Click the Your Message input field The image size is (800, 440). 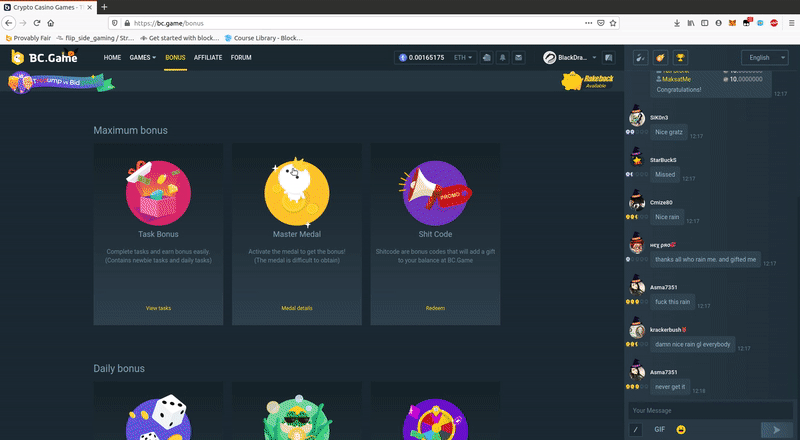[x=700, y=410]
